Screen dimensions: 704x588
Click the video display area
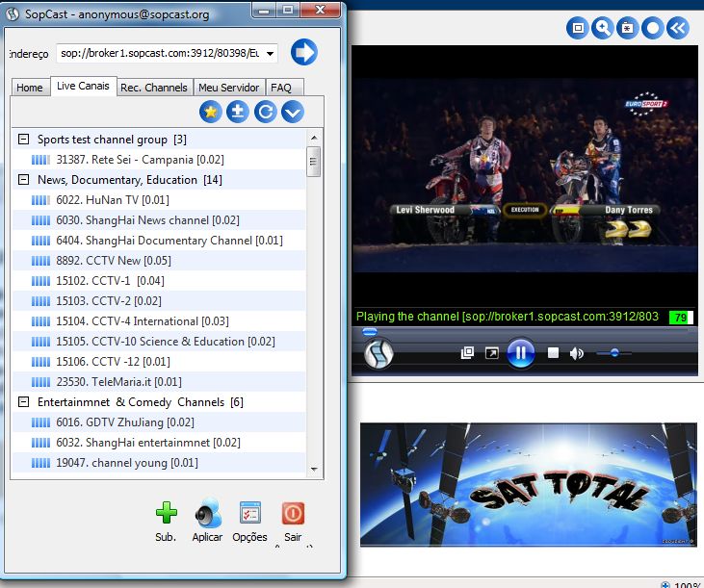pos(525,175)
